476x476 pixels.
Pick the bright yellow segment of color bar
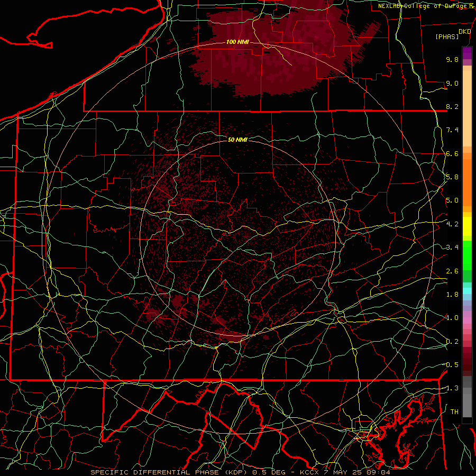(467, 226)
